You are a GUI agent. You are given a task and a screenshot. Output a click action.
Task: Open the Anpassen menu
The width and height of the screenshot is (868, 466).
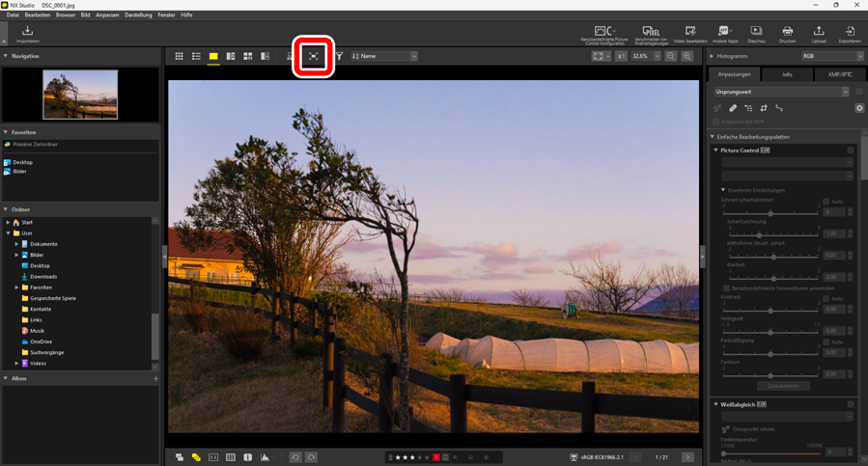pyautogui.click(x=107, y=15)
